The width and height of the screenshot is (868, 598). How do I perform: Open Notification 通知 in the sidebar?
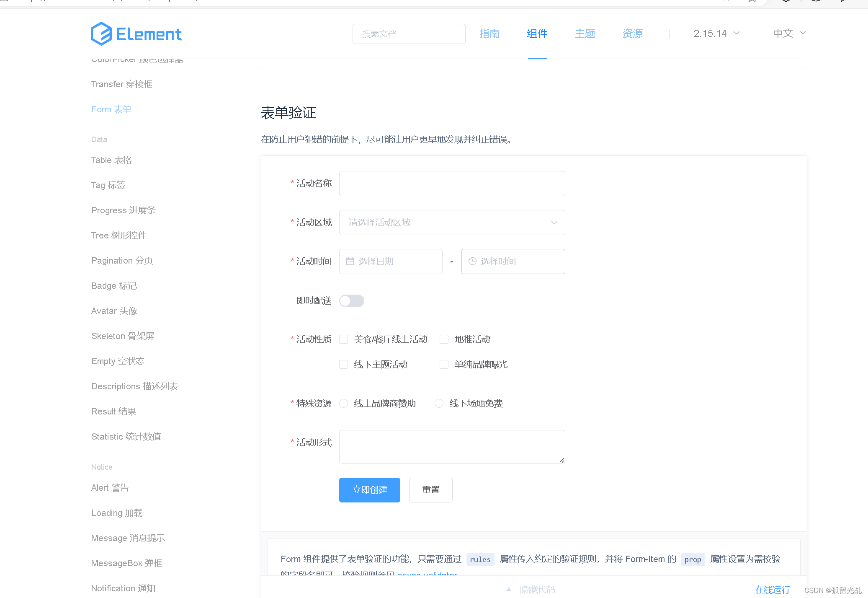tap(124, 588)
